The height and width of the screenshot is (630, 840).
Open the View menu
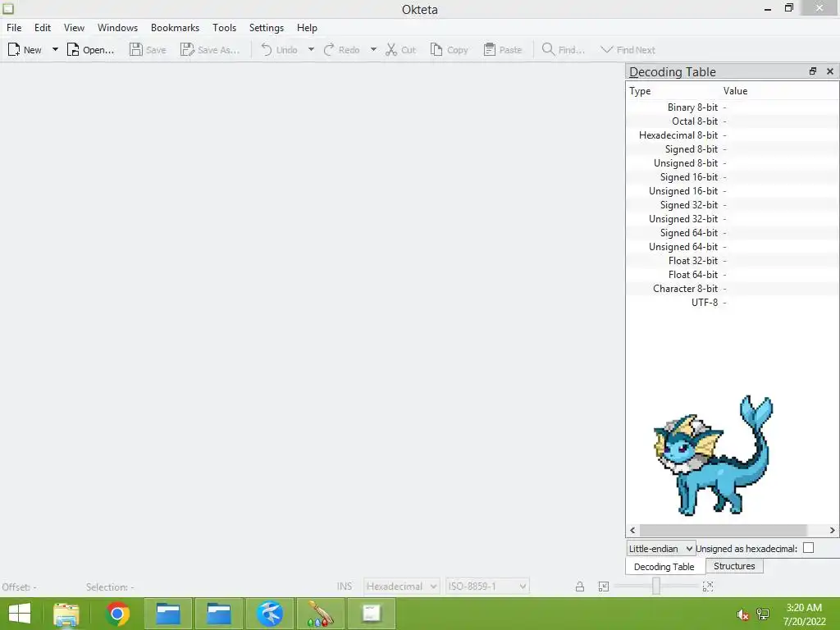(x=74, y=28)
